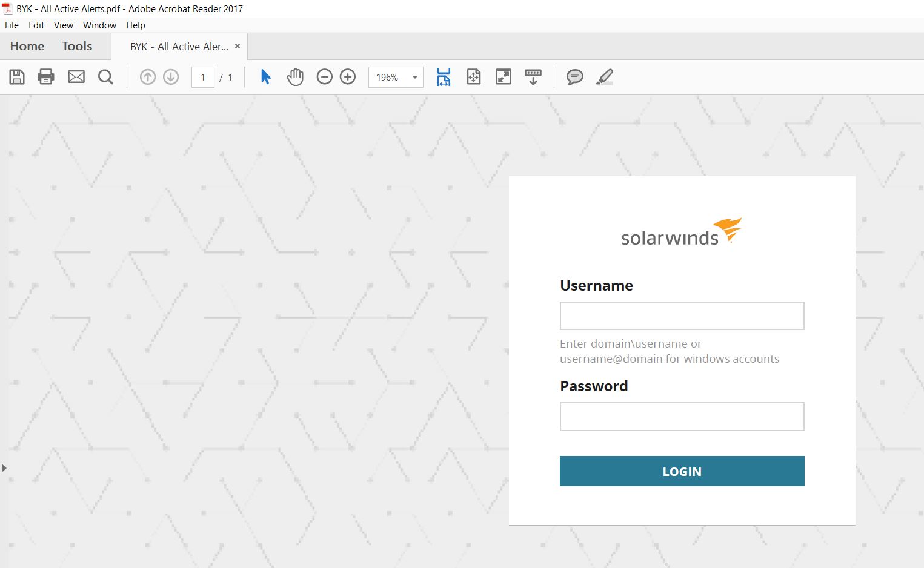This screenshot has width=924, height=568.
Task: Click the Username input box
Action: (682, 315)
